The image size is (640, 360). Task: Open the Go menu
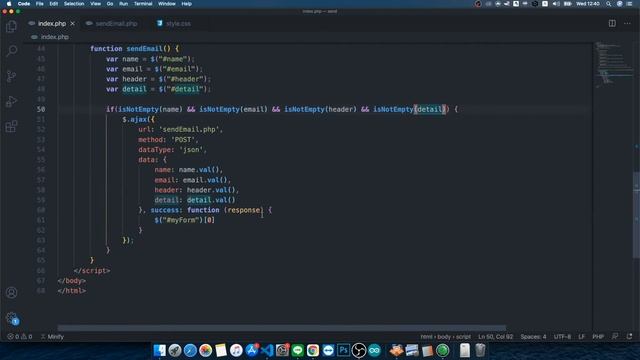point(110,4)
